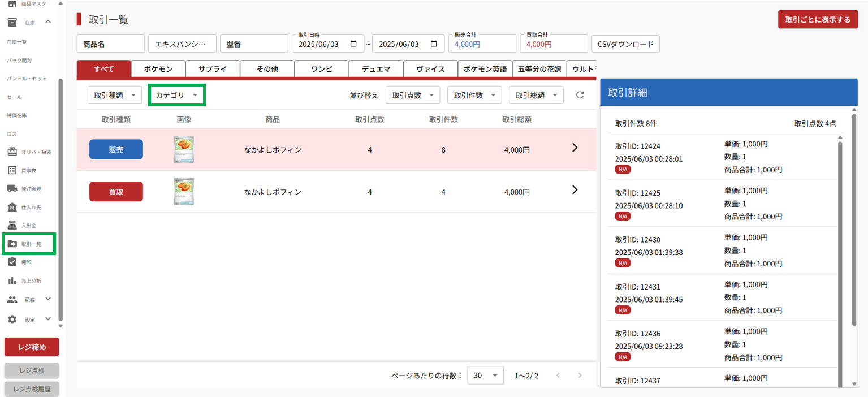This screenshot has width=868, height=397.
Task: Switch to その他 tab
Action: click(267, 69)
